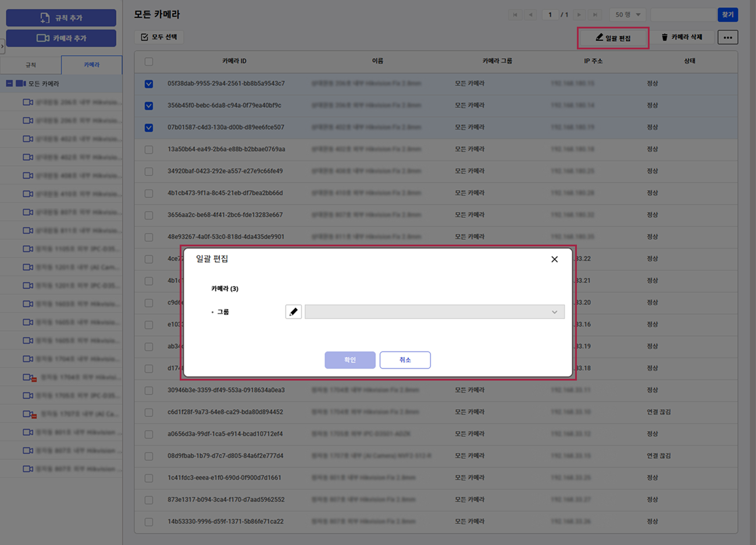Switch to the 카메라 tab
Viewport: 756px width, 545px height.
[91, 65]
